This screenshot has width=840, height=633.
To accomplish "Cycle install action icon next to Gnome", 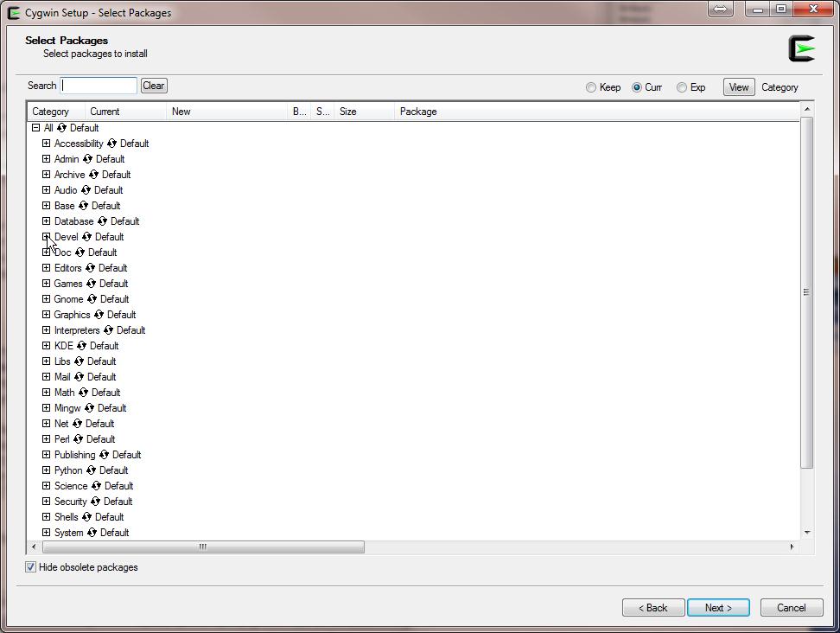I will [92, 299].
